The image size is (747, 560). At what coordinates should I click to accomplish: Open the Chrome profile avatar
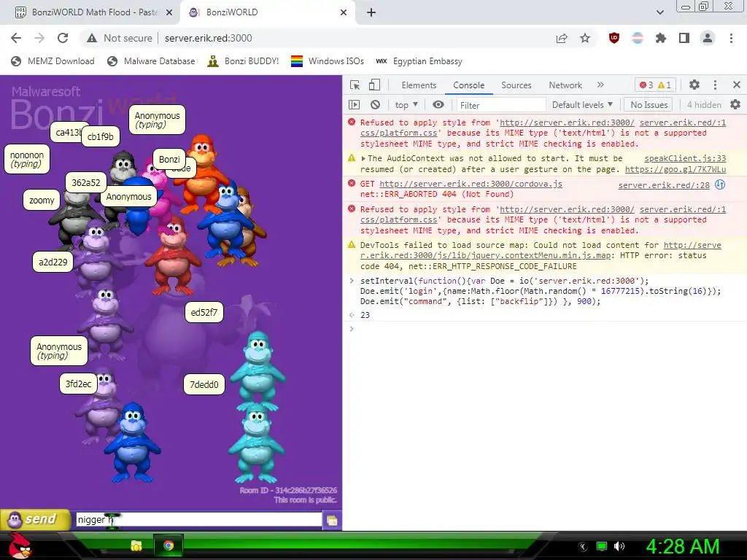[708, 38]
